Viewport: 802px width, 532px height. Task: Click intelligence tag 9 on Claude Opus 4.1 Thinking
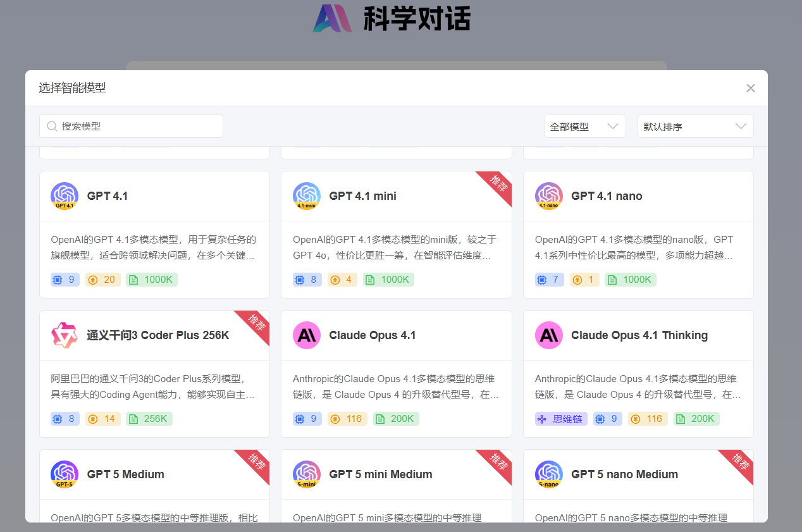click(608, 419)
